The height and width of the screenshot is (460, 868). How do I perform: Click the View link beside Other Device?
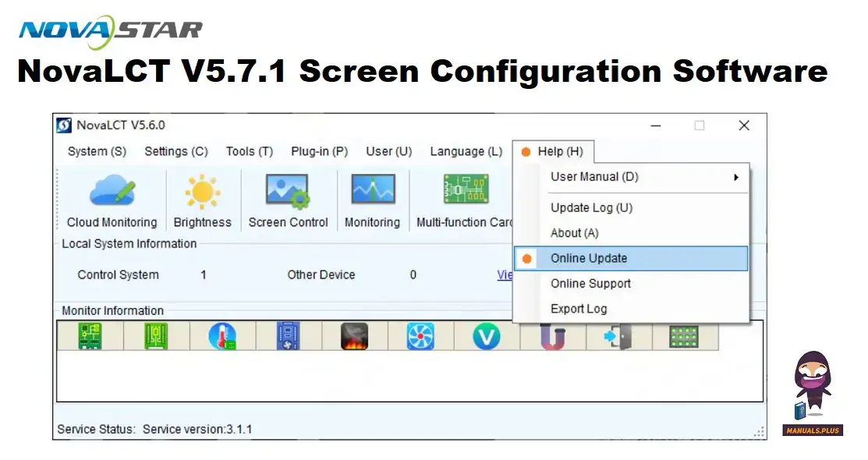(x=505, y=274)
